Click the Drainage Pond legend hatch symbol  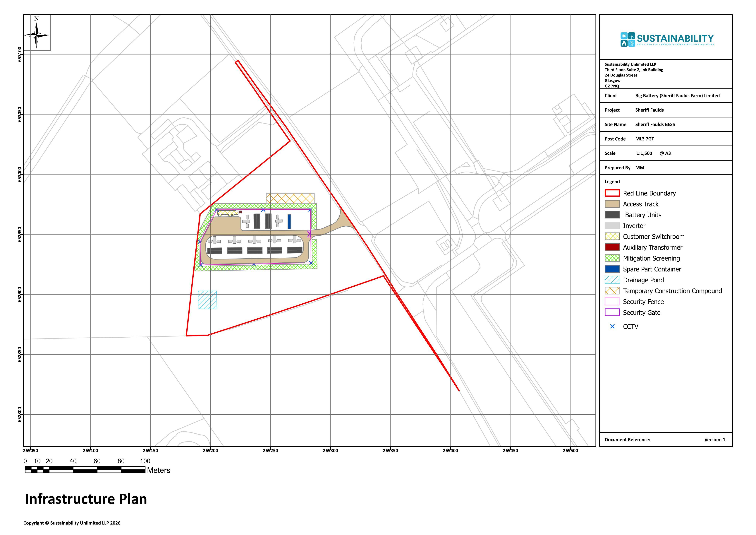[612, 280]
